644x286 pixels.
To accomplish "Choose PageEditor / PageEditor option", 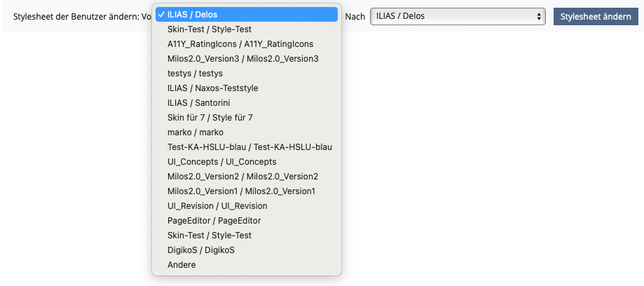I will point(214,221).
